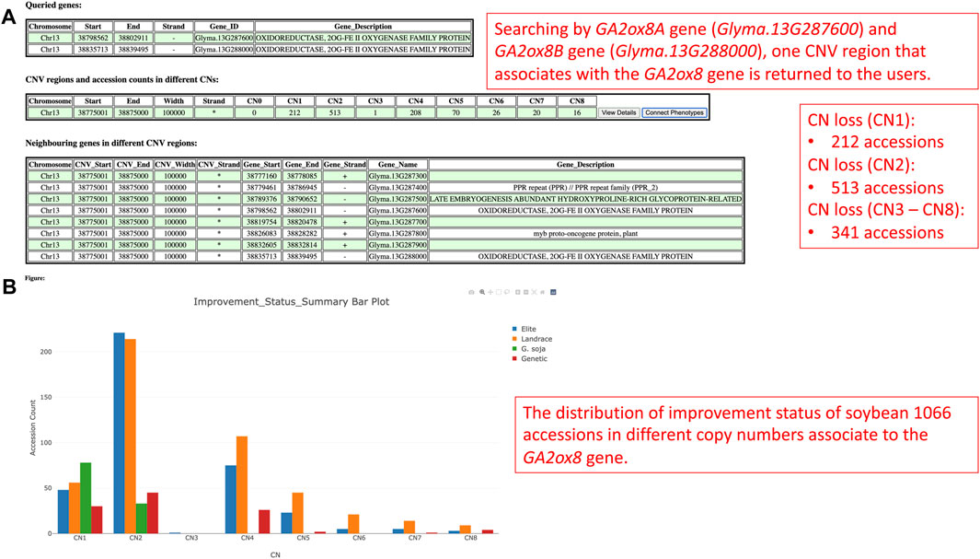
Task: Toggle the Landrace series in the legend
Action: click(x=532, y=339)
